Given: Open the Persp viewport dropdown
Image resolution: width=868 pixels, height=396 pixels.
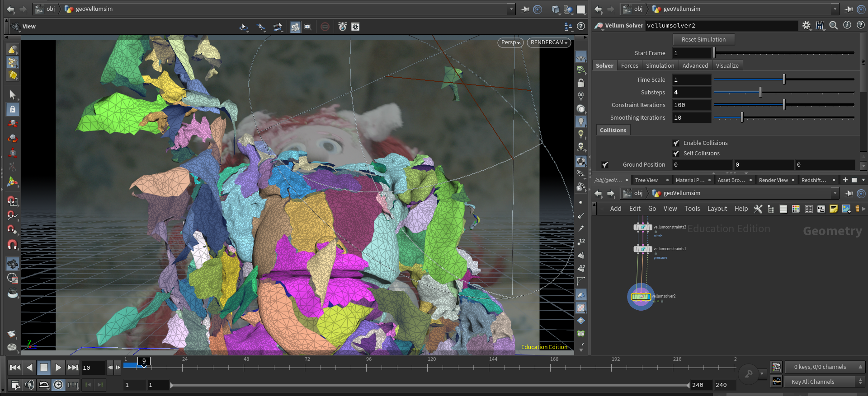Looking at the screenshot, I should click(510, 42).
